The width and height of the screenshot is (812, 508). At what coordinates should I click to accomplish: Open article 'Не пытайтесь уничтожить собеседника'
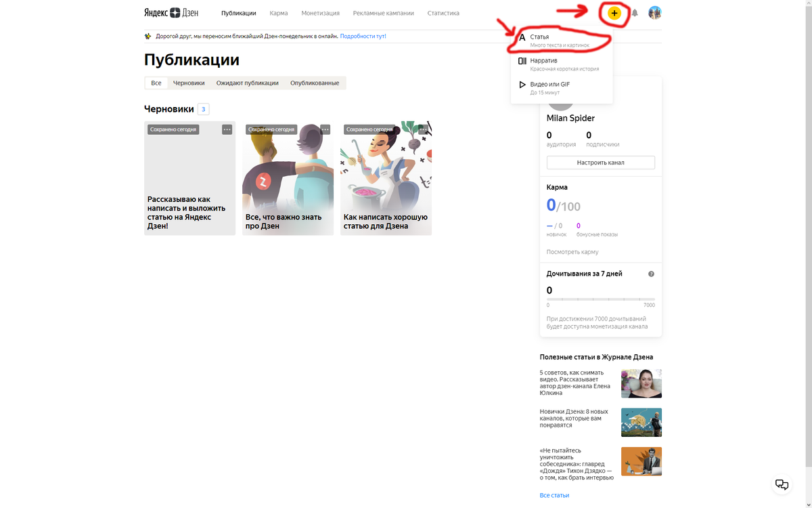pos(576,464)
